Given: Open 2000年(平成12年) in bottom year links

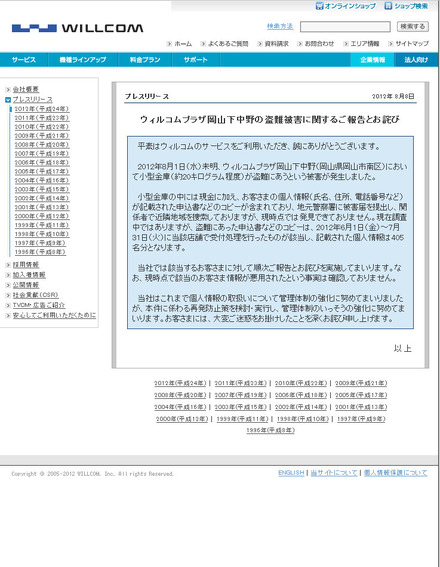Looking at the screenshot, I should [x=182, y=419].
